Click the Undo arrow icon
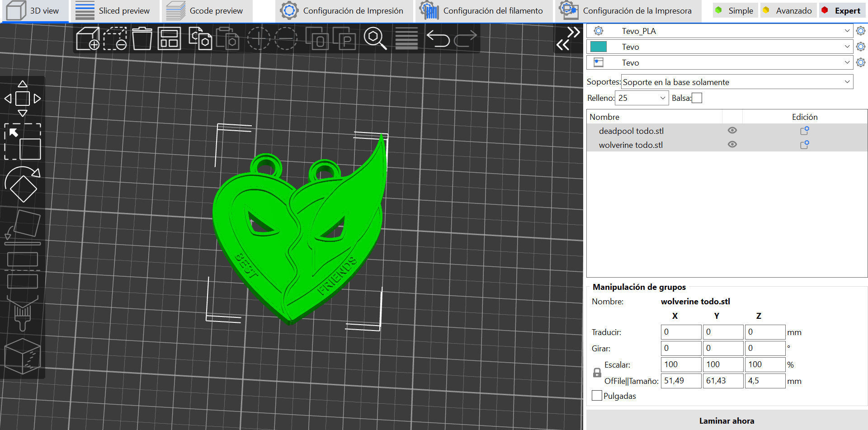 (x=438, y=38)
